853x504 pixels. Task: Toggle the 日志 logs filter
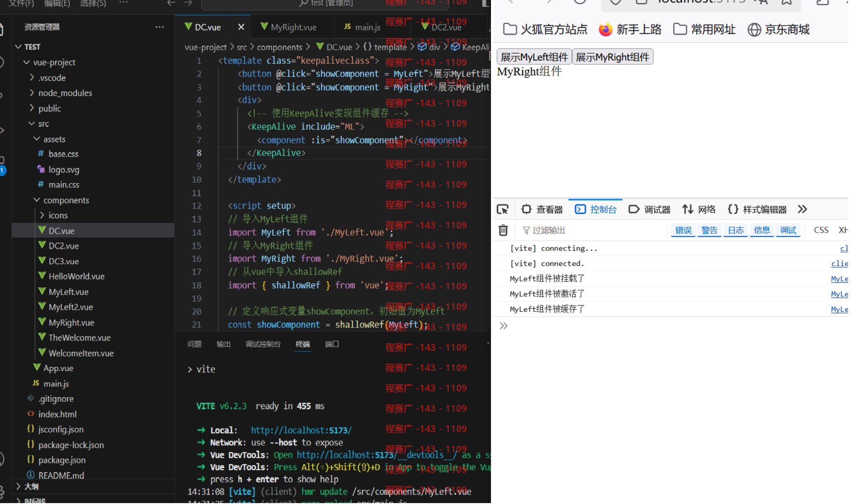[736, 230]
